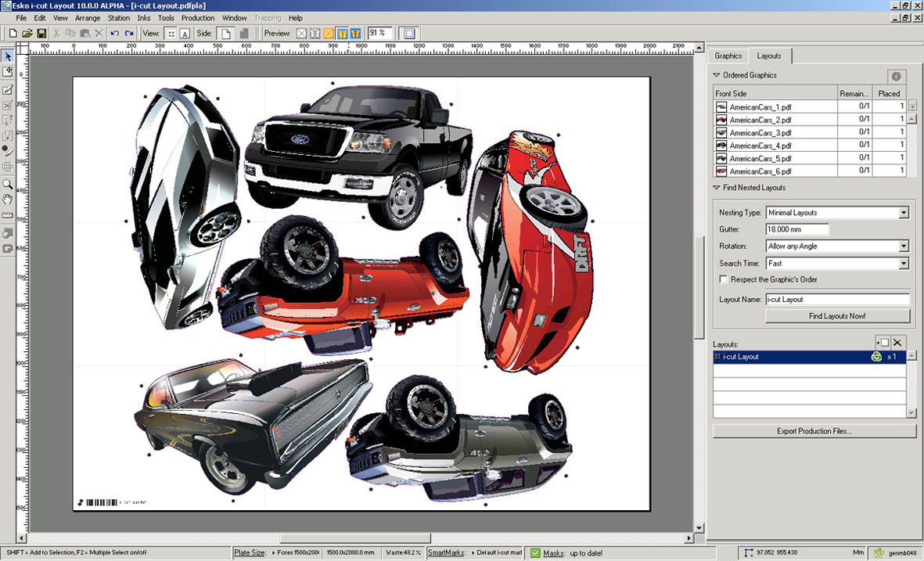
Task: Delete layout with the X icon
Action: pos(897,343)
